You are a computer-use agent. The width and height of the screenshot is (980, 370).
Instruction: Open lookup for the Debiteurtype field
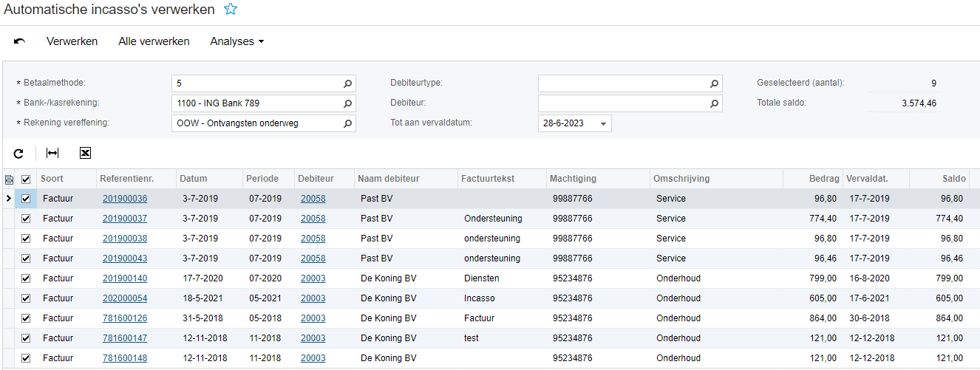[714, 83]
